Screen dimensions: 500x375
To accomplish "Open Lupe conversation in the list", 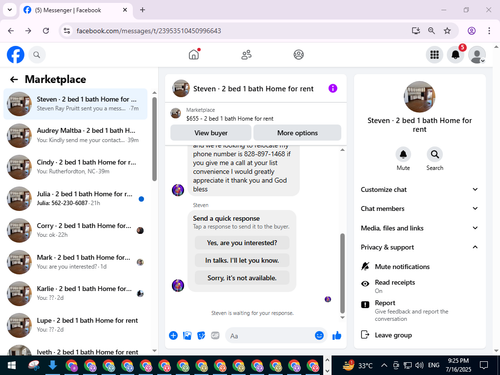I will click(x=75, y=325).
